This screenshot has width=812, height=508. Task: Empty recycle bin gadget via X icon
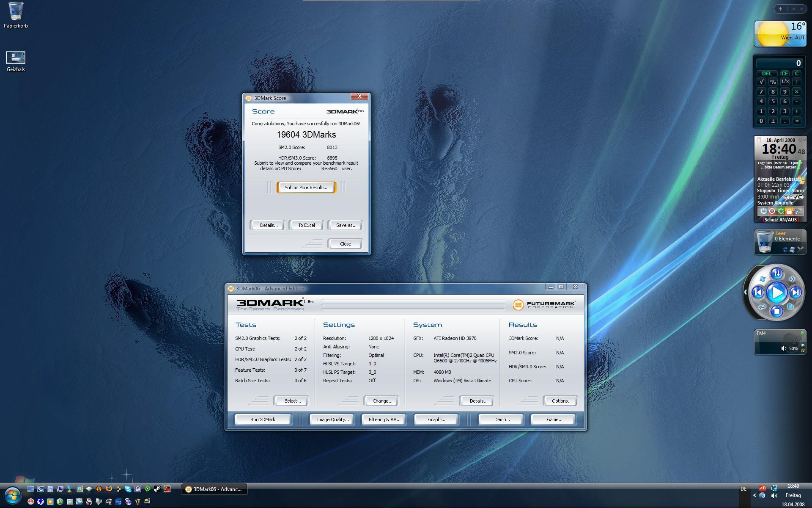(800, 249)
